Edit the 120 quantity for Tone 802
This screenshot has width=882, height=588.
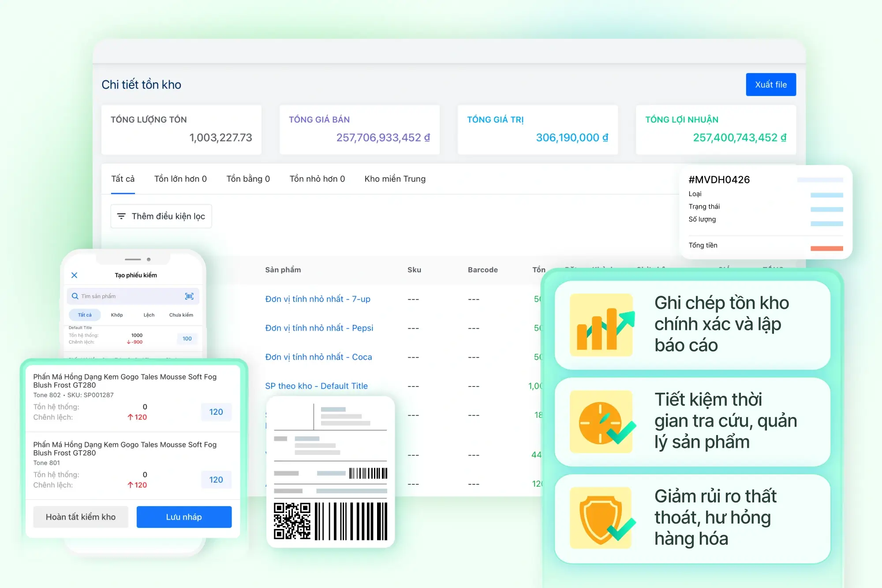216,412
